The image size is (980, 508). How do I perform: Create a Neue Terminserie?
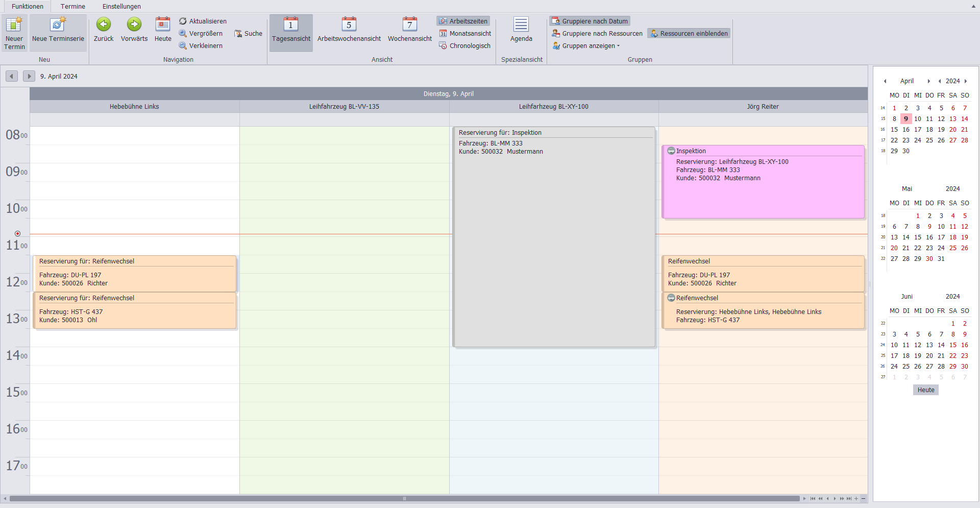pyautogui.click(x=58, y=25)
